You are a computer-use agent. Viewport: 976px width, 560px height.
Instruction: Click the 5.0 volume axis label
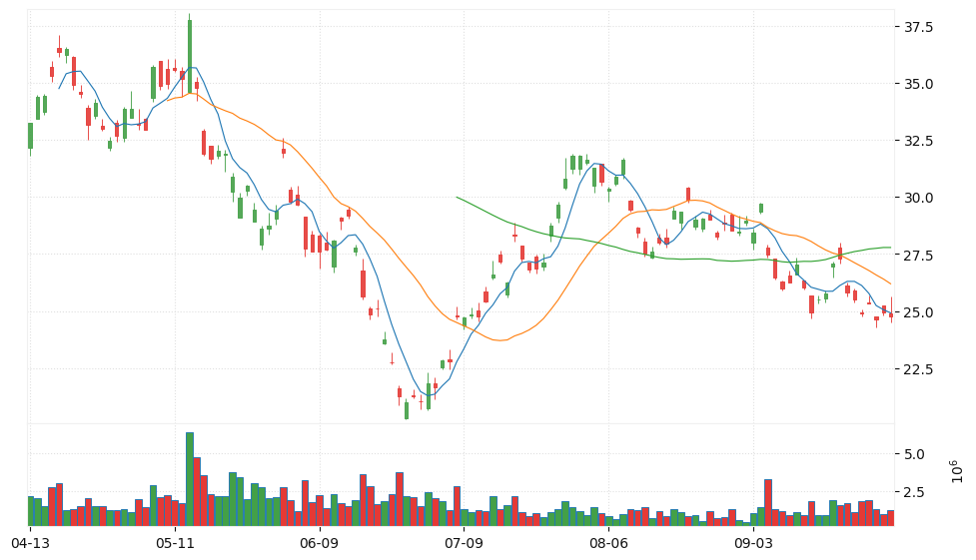coord(914,454)
